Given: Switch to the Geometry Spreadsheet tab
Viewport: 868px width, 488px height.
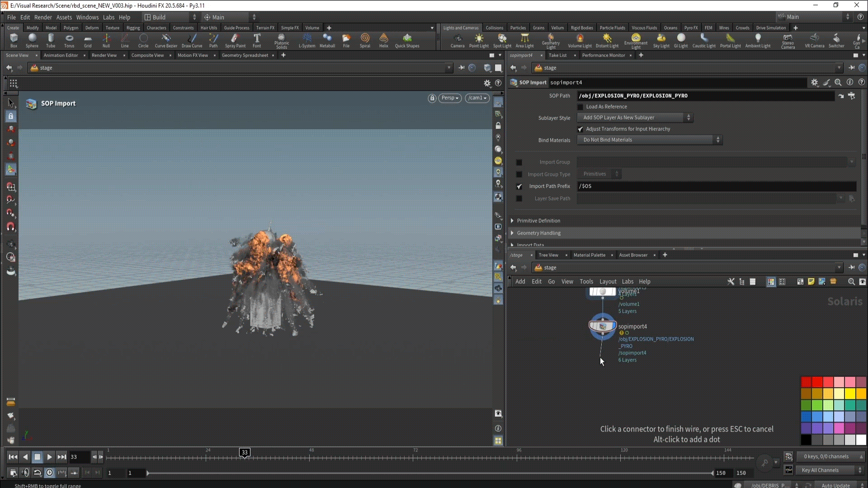Looking at the screenshot, I should 245,55.
